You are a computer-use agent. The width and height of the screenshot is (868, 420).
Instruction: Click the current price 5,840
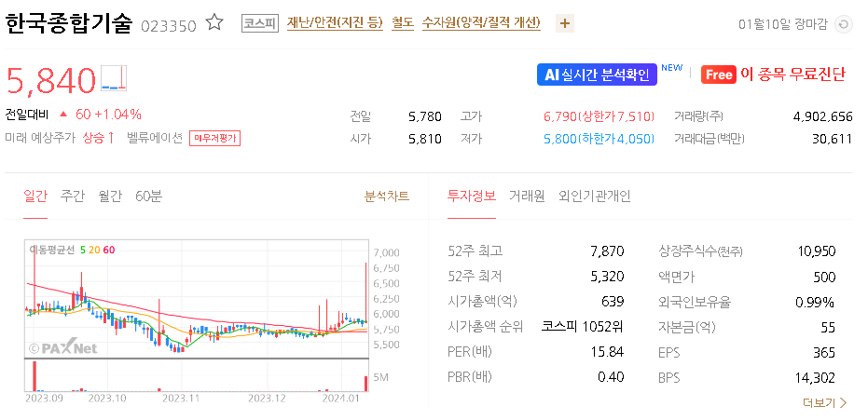(x=51, y=80)
